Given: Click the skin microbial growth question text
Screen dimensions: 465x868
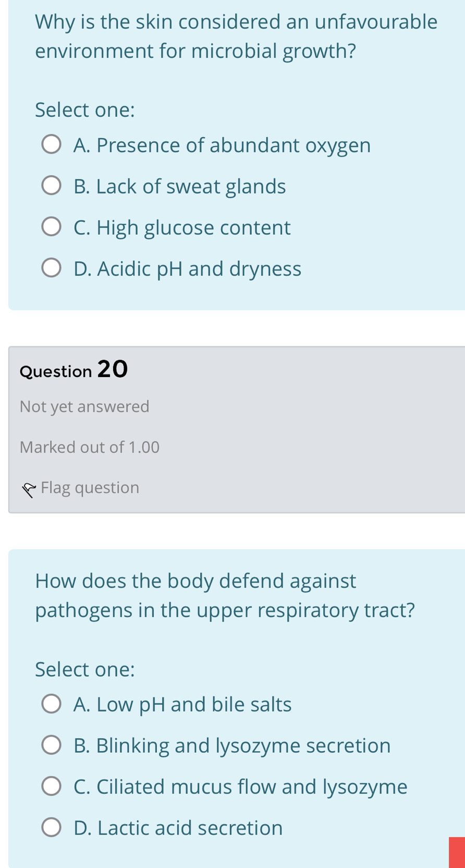Looking at the screenshot, I should pos(236,37).
